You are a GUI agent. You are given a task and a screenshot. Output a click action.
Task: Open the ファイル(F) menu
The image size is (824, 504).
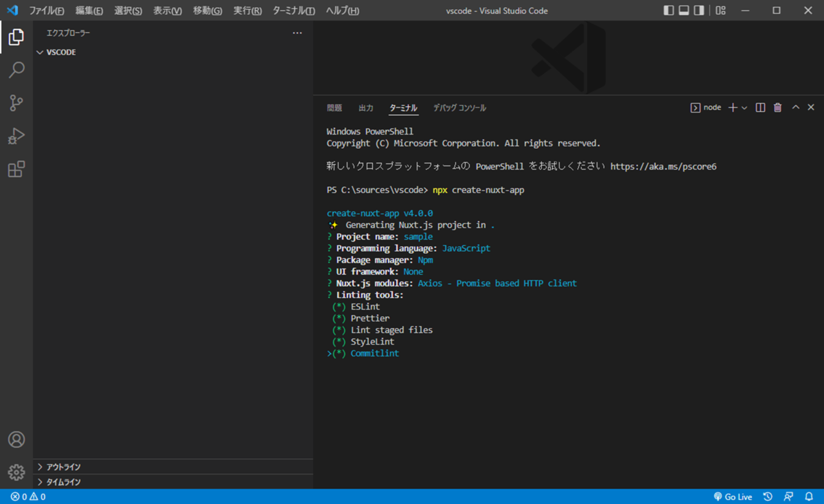pos(47,11)
